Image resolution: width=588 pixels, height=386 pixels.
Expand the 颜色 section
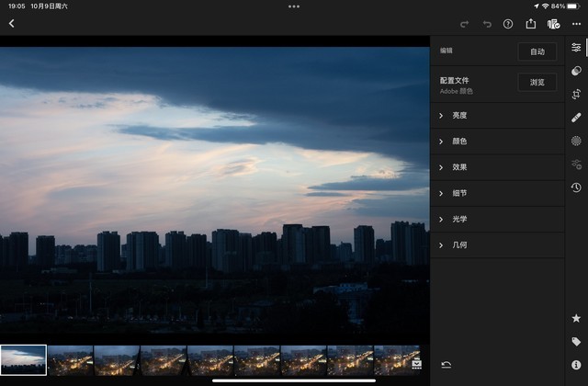click(x=497, y=142)
